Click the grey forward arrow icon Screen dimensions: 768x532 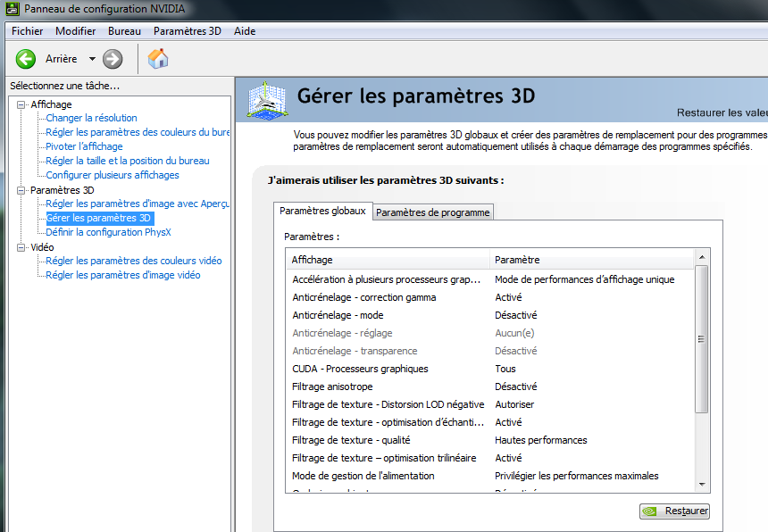tap(113, 59)
